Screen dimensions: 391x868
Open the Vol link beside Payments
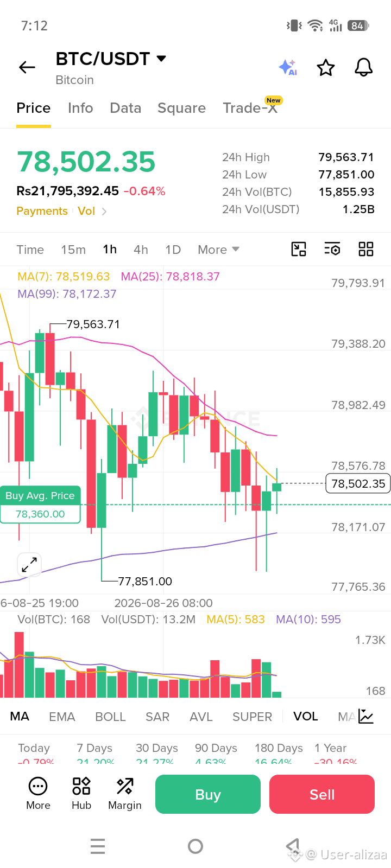coord(86,211)
